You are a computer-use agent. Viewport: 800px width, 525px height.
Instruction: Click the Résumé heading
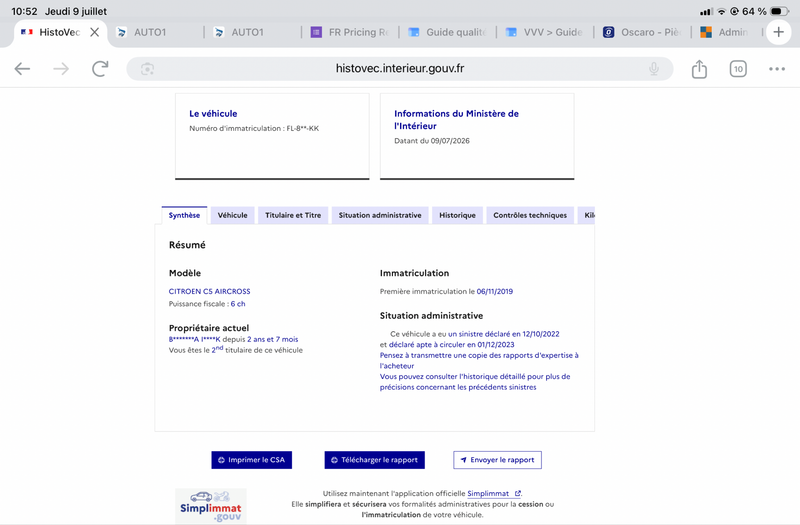pyautogui.click(x=187, y=245)
